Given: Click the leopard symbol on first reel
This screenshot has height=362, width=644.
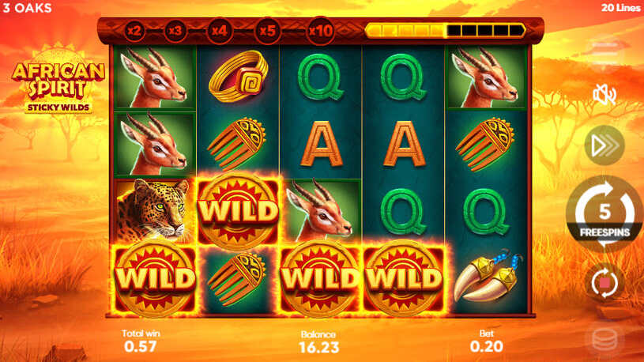Looking at the screenshot, I should click(x=154, y=211).
